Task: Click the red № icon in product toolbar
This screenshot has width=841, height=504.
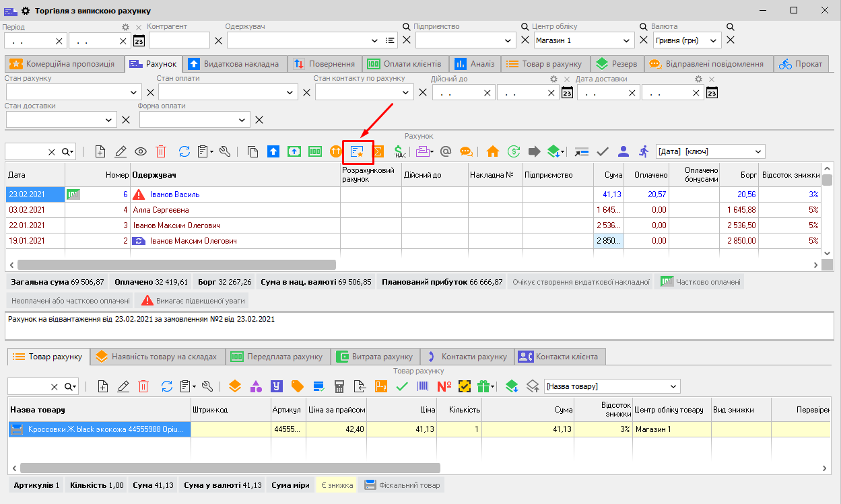Action: (x=444, y=386)
